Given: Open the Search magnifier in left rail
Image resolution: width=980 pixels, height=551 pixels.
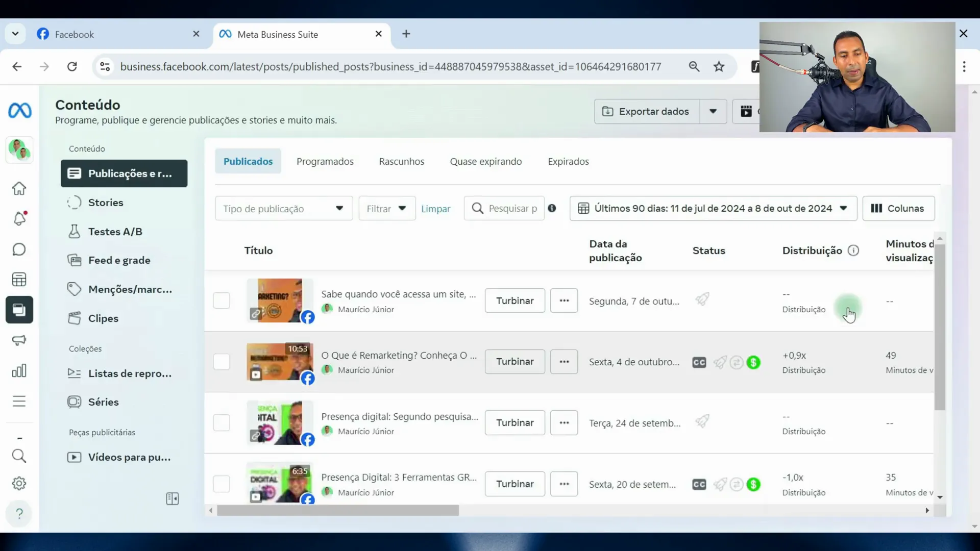Looking at the screenshot, I should [x=19, y=456].
